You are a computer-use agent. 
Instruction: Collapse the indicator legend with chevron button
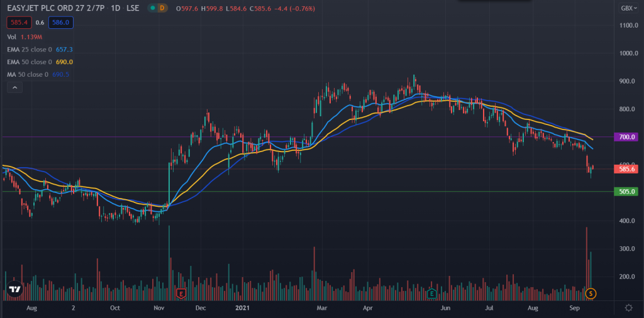tap(14, 87)
